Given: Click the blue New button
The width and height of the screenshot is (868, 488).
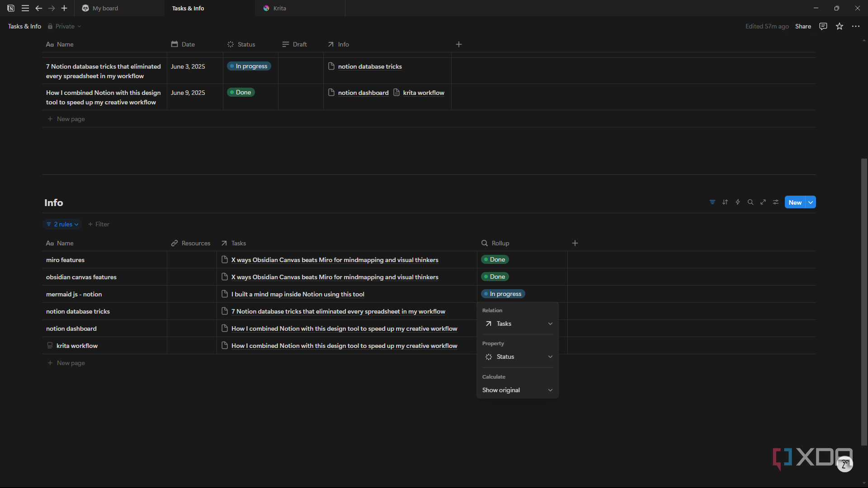Looking at the screenshot, I should (x=795, y=202).
